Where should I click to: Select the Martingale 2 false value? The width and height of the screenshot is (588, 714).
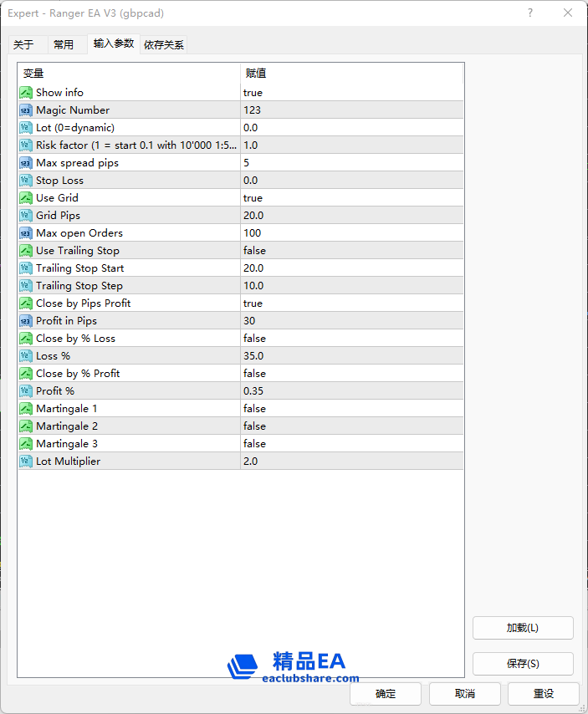[351, 426]
